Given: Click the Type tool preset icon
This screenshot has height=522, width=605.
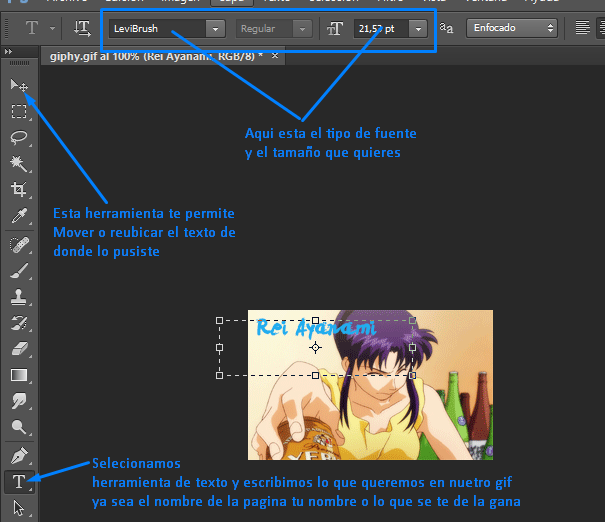Looking at the screenshot, I should tap(32, 28).
